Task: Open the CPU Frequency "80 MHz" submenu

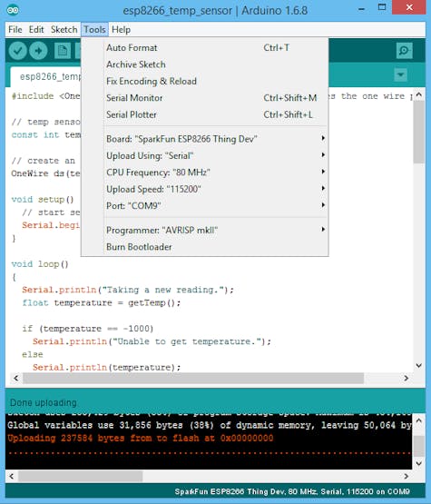Action: click(x=204, y=173)
